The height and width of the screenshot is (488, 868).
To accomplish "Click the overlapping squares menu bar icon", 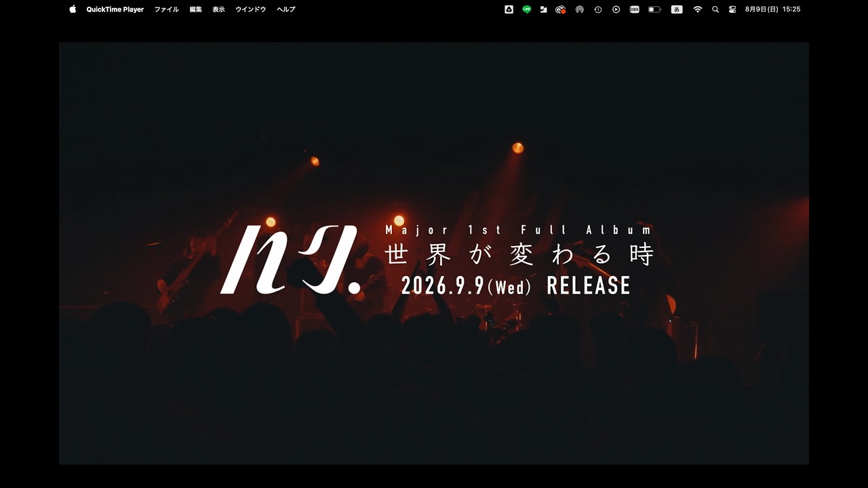I will (x=543, y=9).
